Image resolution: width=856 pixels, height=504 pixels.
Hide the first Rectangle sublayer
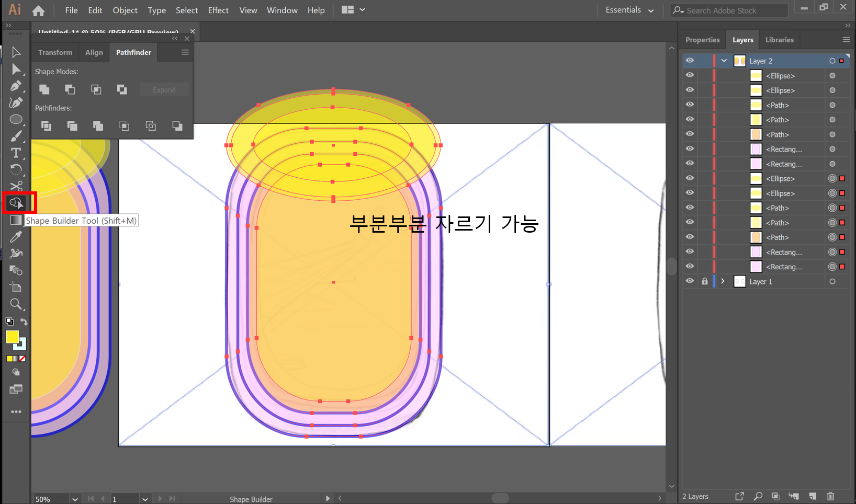pyautogui.click(x=690, y=149)
